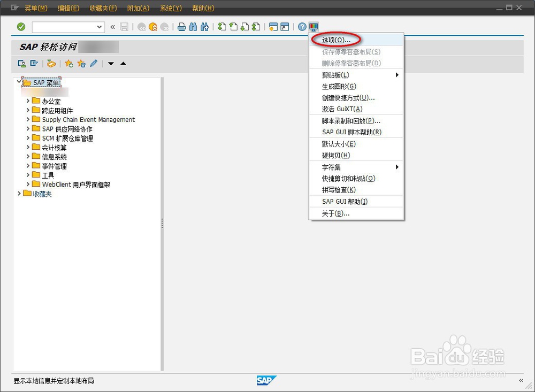This screenshot has width=535, height=392.
Task: Choose 拼写检查(K) menu entry
Action: [356, 190]
